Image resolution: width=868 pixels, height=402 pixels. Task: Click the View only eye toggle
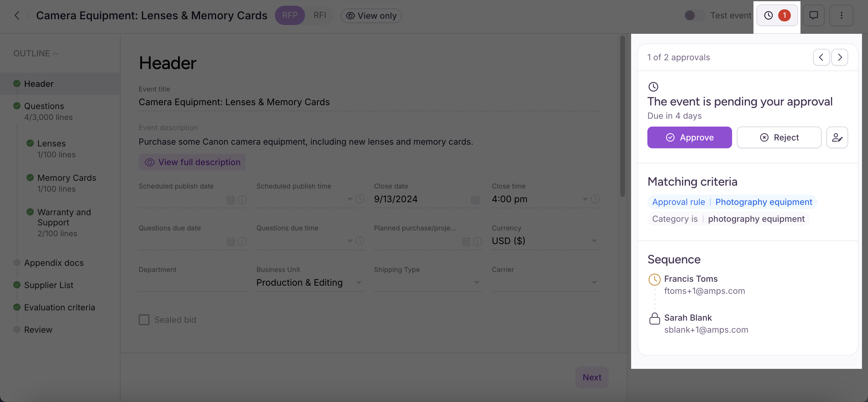[371, 15]
